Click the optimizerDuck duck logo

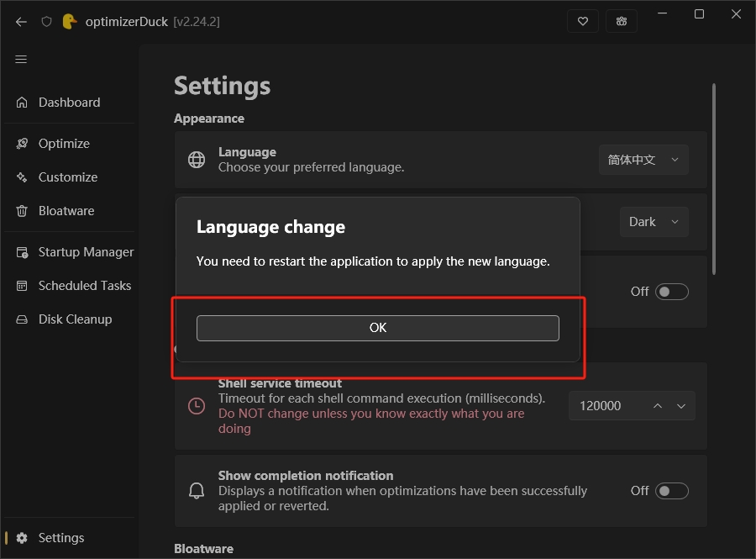70,22
